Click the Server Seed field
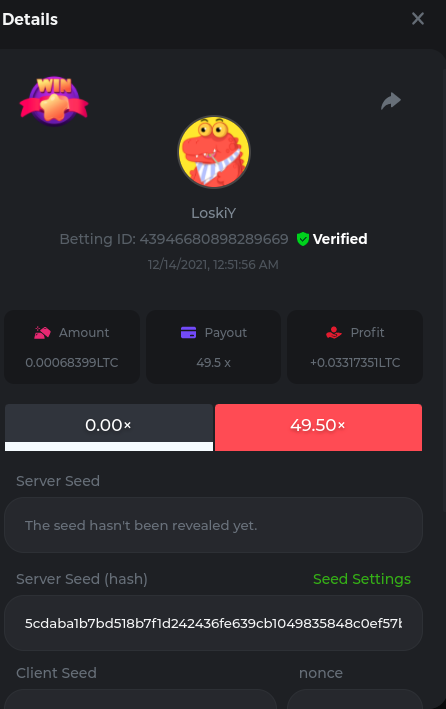Screen dimensions: 446x709 pos(214,525)
